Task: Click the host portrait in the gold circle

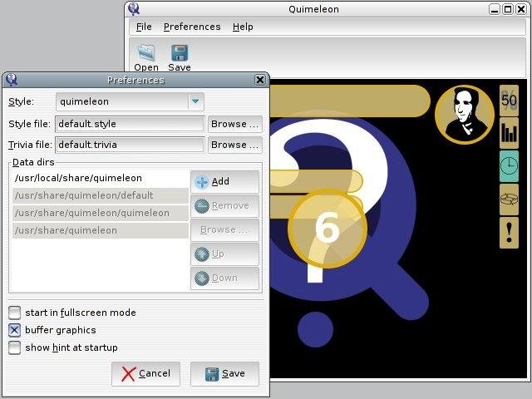Action: (465, 115)
